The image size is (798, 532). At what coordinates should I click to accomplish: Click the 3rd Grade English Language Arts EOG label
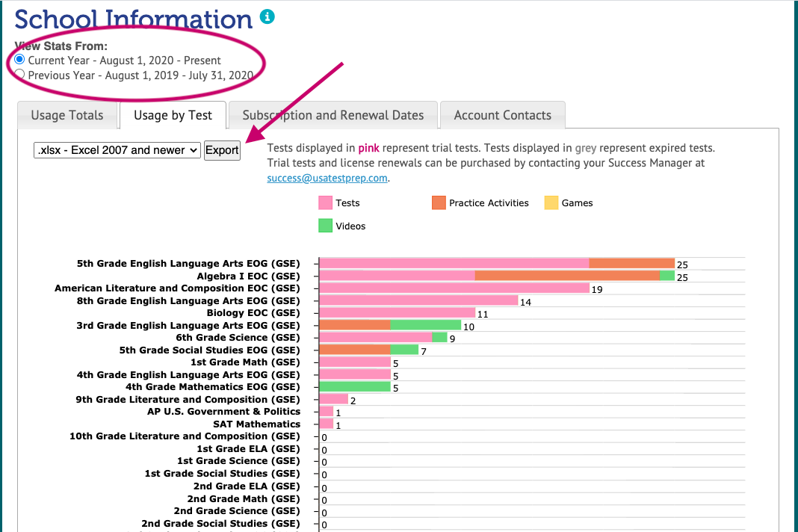pos(188,325)
